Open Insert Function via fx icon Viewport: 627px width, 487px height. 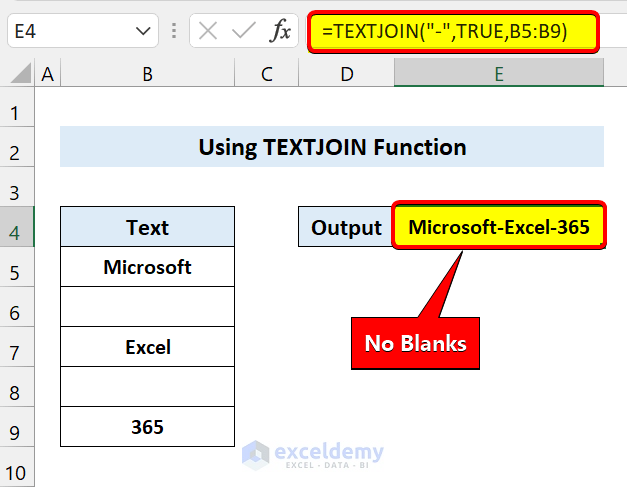pos(280,31)
